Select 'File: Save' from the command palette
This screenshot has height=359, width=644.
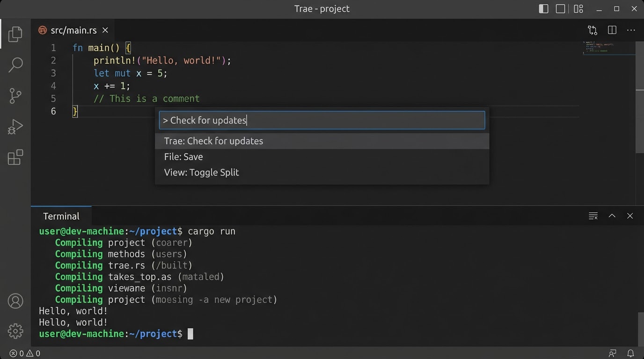click(x=183, y=157)
